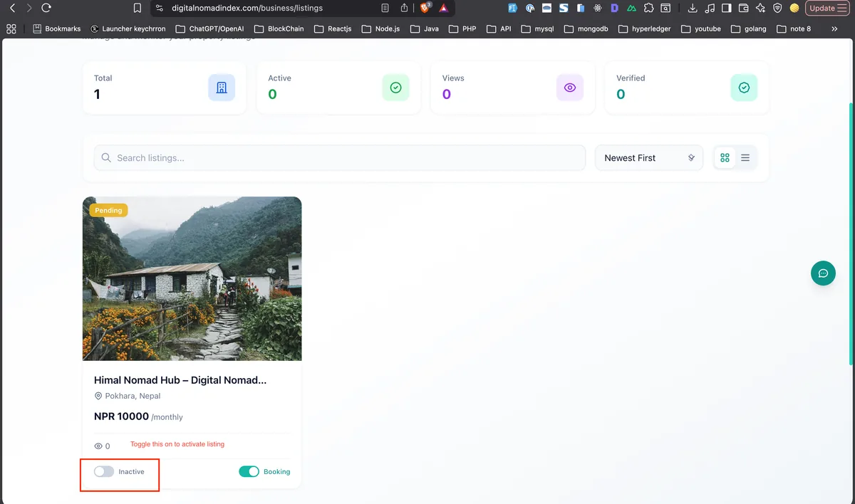Switch to list view layout

pos(745,157)
